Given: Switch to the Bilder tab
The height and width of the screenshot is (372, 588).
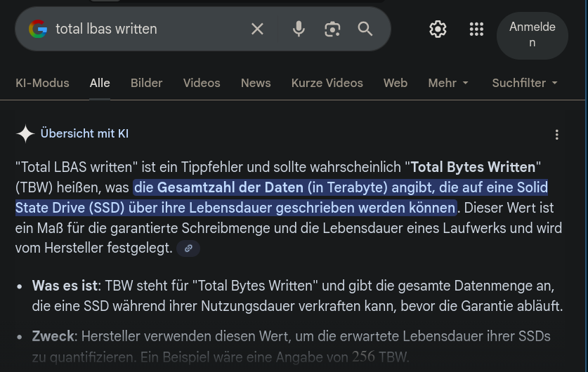Looking at the screenshot, I should (x=146, y=83).
